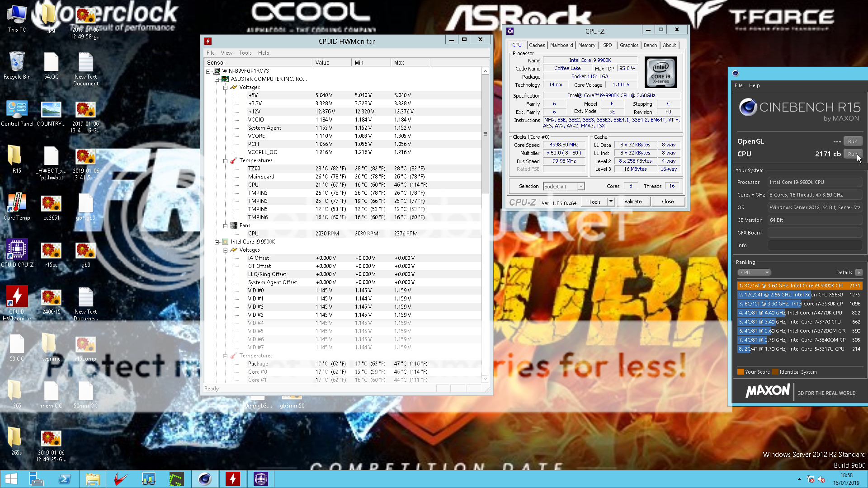Open the Socket #1 selection dropdown
This screenshot has width=868, height=488.
[581, 187]
